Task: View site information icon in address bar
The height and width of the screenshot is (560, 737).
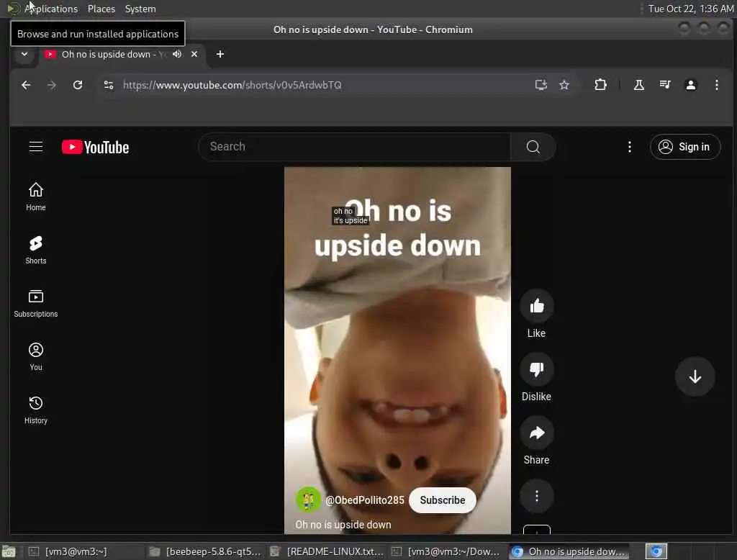Action: [109, 85]
